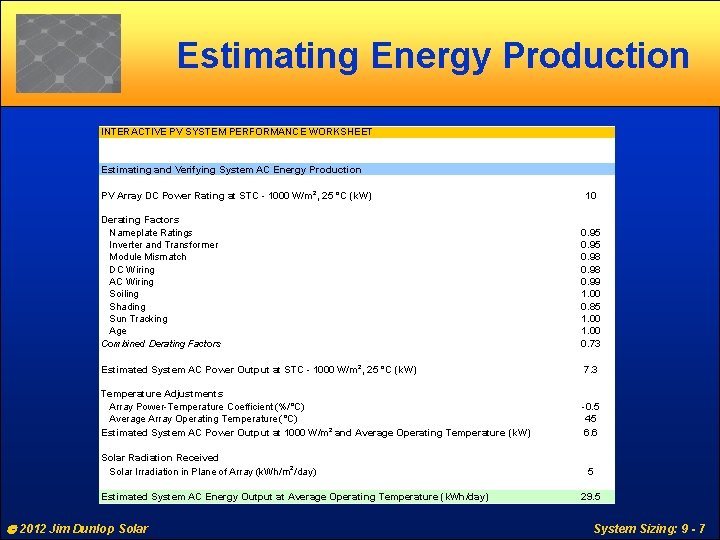Select 'Array Power-Temperature Coefficient' label
This screenshot has width=720, height=540.
(x=207, y=407)
